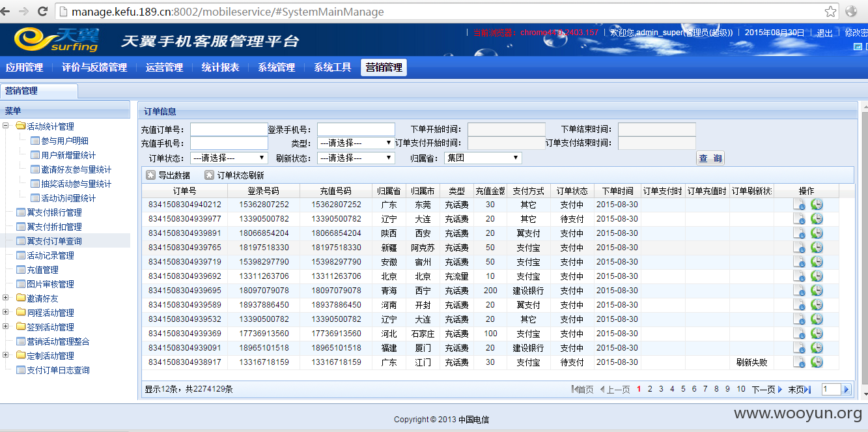Open detail document icon for order 8341508304939977
Image resolution: width=868 pixels, height=432 pixels.
[799, 219]
